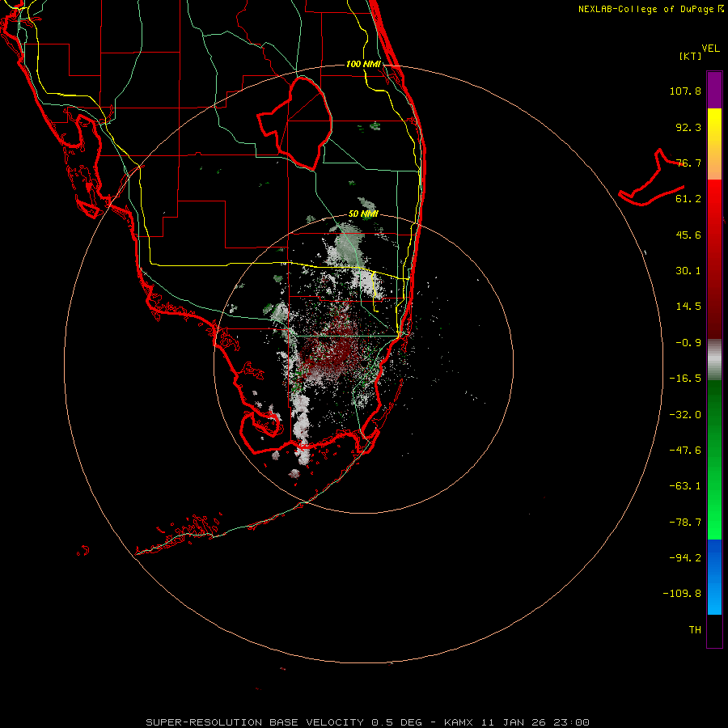The width and height of the screenshot is (728, 728).
Task: Click the -32.0 legend value
Action: [x=685, y=415]
